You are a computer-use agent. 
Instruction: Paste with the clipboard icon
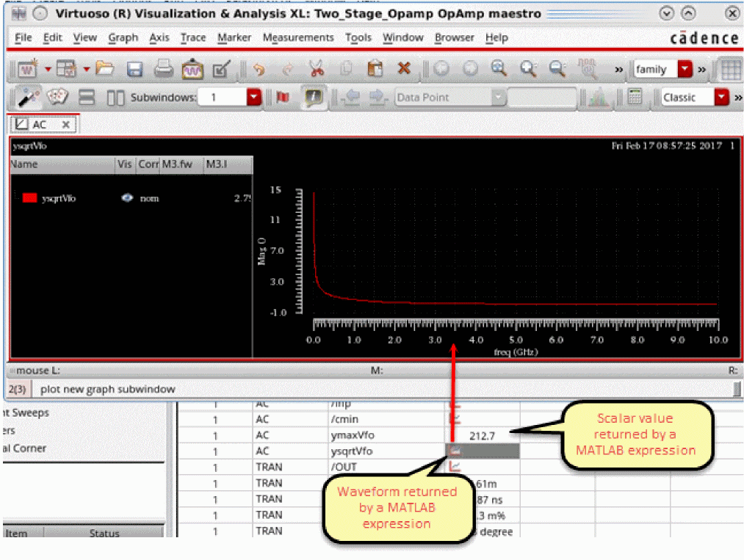coord(375,69)
